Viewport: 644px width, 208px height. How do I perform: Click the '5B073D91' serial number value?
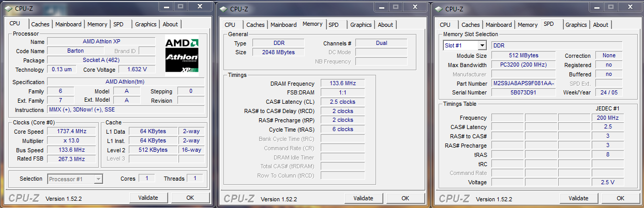tap(523, 92)
